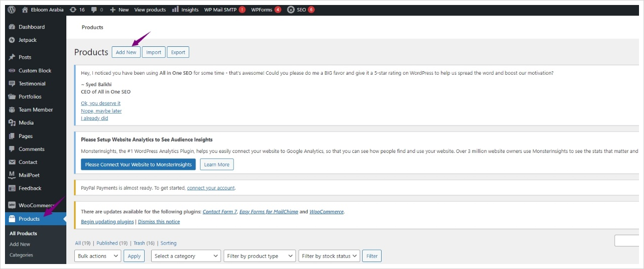
Task: Click the SEO gear icon in admin bar
Action: pyautogui.click(x=291, y=9)
